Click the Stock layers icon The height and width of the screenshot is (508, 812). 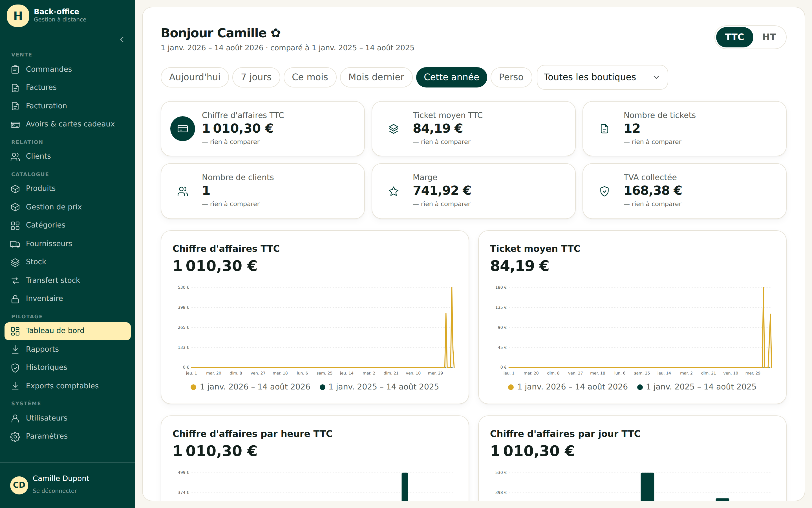pos(15,262)
